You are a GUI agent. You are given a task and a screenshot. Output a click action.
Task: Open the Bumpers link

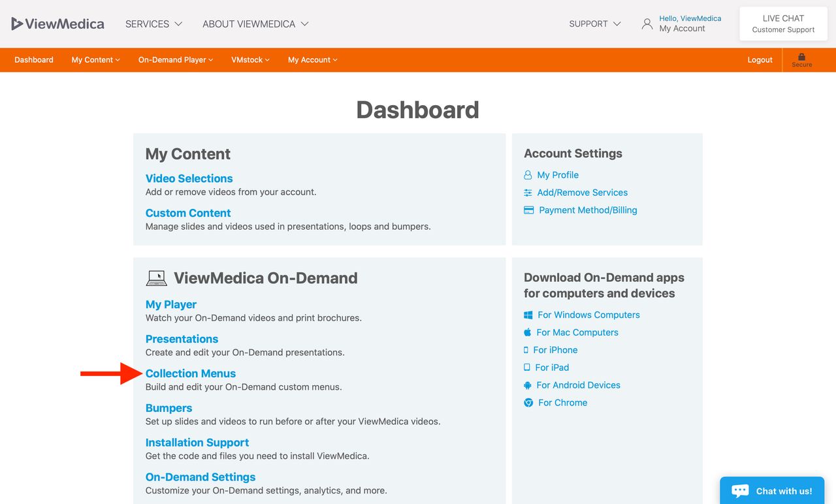point(169,408)
